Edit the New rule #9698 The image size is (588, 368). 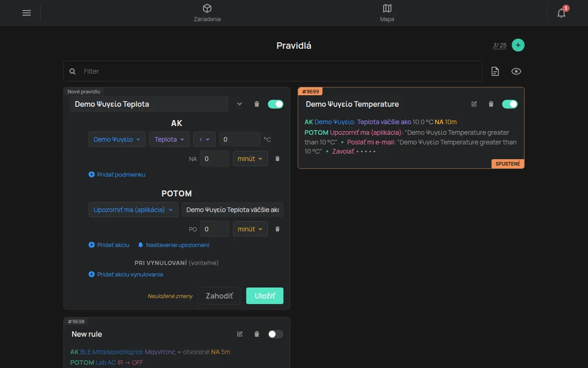[240, 334]
